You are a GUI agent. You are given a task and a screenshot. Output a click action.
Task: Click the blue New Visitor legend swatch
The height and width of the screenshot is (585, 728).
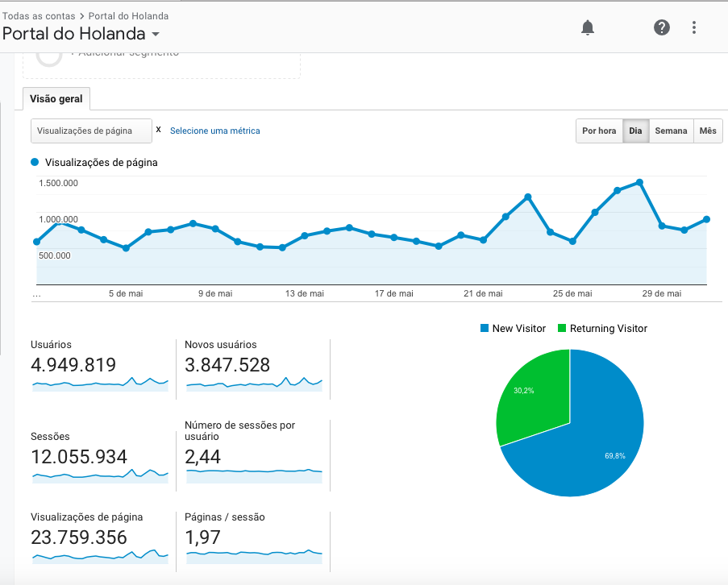coord(485,329)
